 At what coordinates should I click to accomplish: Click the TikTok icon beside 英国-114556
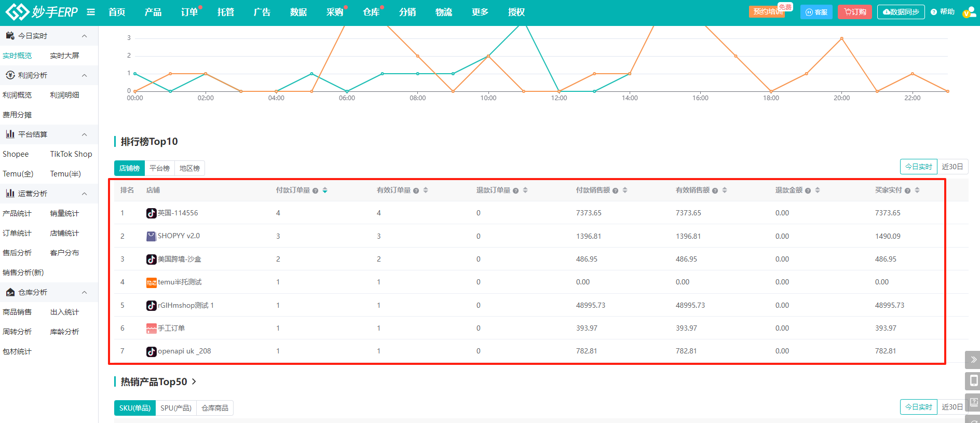(x=151, y=213)
